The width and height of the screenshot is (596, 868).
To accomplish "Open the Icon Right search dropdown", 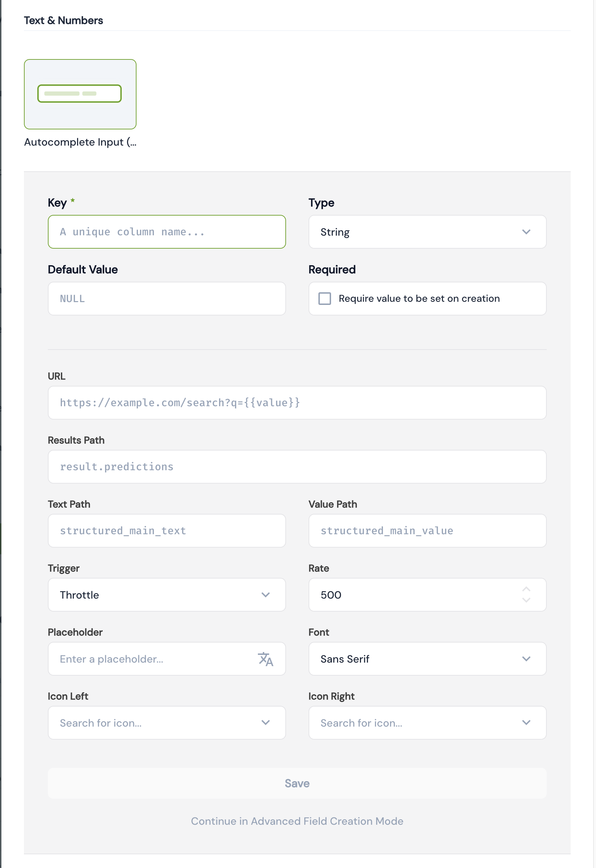I will (x=427, y=723).
